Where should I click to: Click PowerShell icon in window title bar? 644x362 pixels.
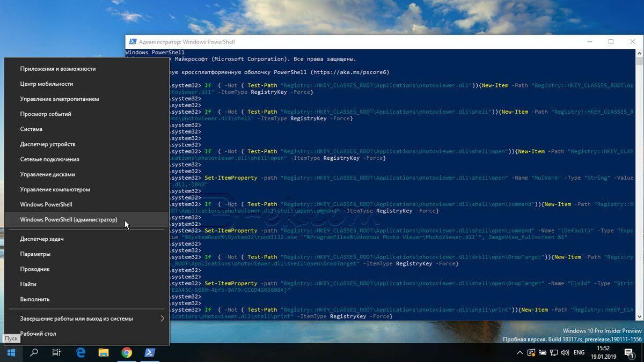(132, 42)
